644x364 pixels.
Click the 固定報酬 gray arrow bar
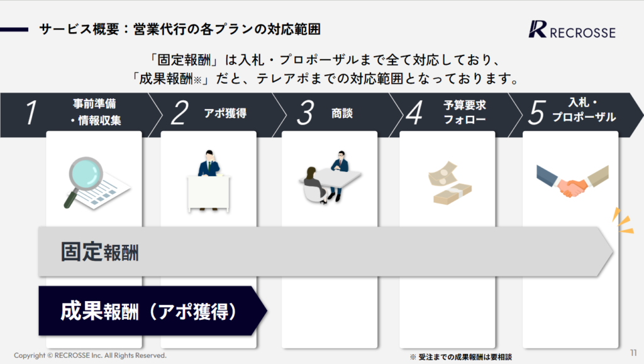pyautogui.click(x=326, y=252)
